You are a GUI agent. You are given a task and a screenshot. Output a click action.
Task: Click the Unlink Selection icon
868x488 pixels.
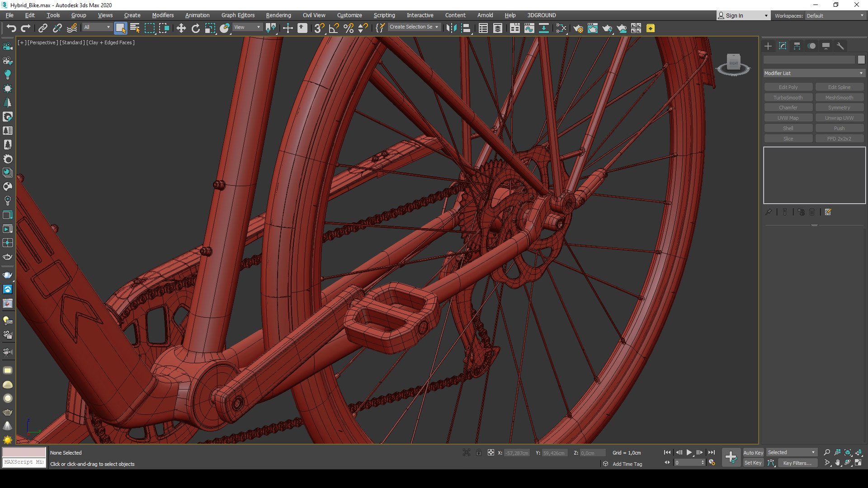57,28
